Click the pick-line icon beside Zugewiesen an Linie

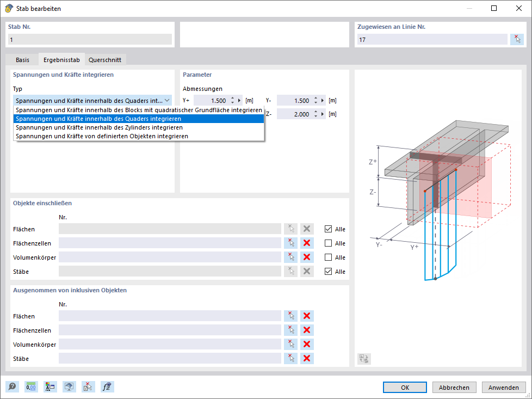tap(517, 39)
